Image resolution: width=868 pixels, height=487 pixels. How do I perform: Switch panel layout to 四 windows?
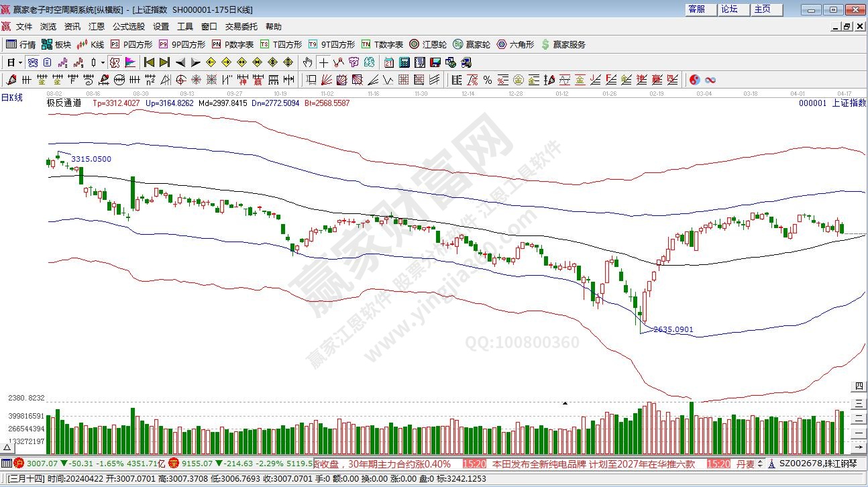[859, 386]
